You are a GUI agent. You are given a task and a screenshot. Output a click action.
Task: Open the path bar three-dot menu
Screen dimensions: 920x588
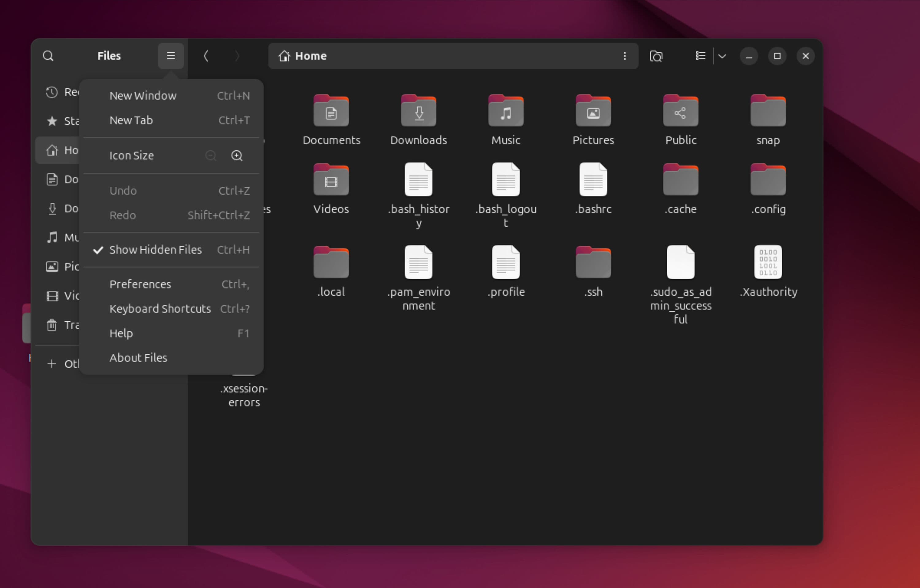pos(625,56)
